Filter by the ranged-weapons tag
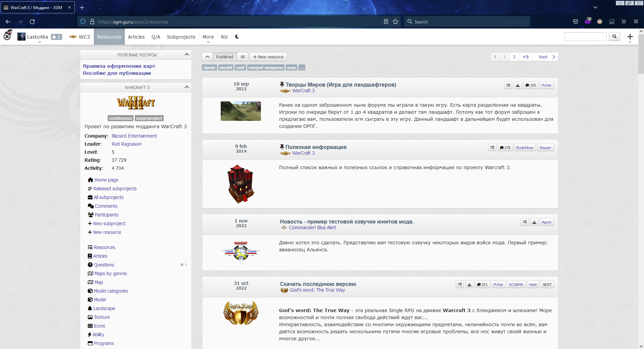This screenshot has height=349, width=644. [x=266, y=67]
